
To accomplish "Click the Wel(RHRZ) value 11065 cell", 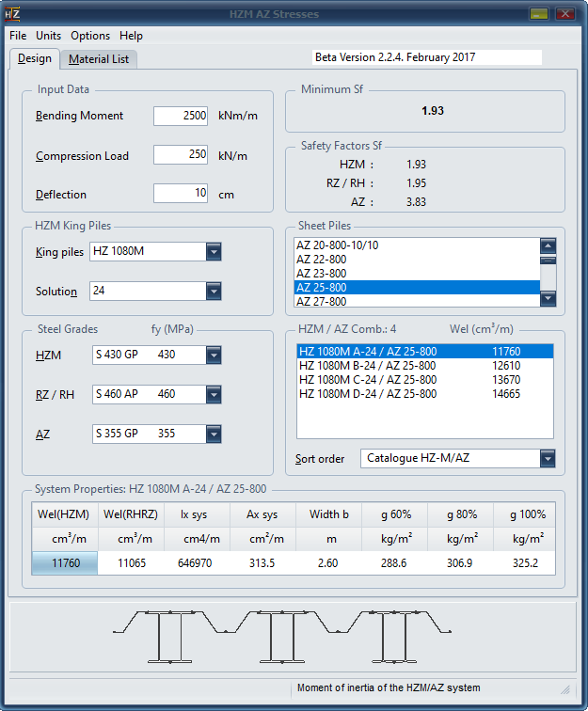I will (x=131, y=563).
